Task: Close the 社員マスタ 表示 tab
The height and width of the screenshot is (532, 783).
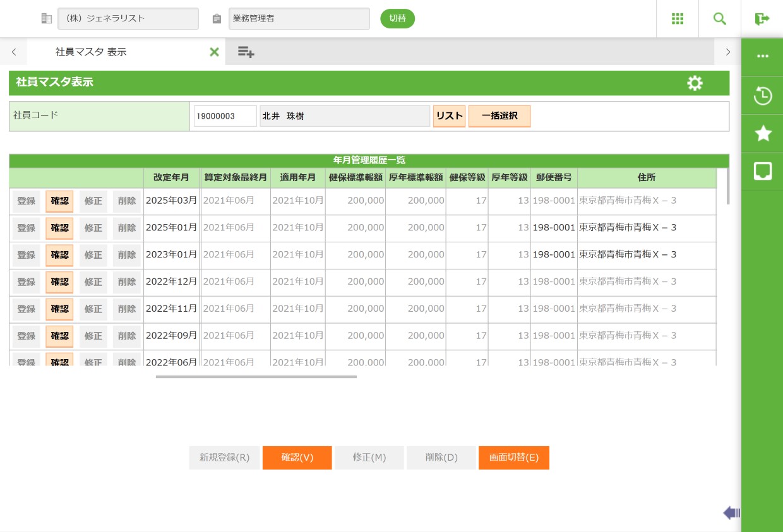Action: (214, 52)
